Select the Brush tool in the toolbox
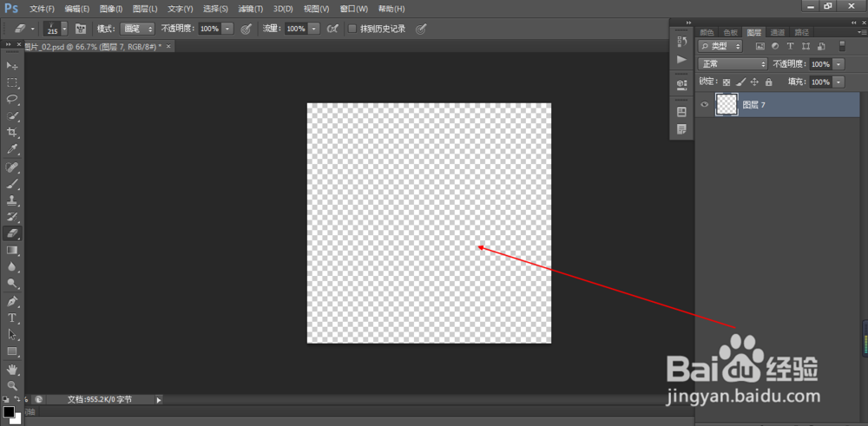 [x=12, y=184]
